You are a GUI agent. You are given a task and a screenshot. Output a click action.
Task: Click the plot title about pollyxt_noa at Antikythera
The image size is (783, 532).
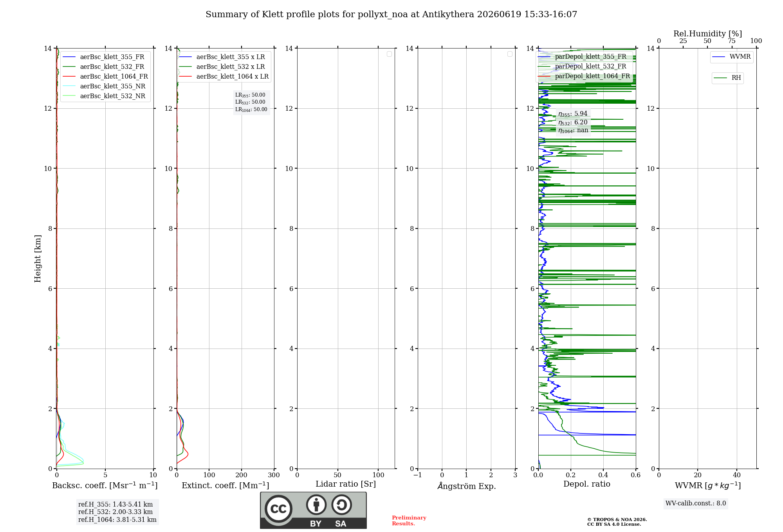[x=391, y=14]
